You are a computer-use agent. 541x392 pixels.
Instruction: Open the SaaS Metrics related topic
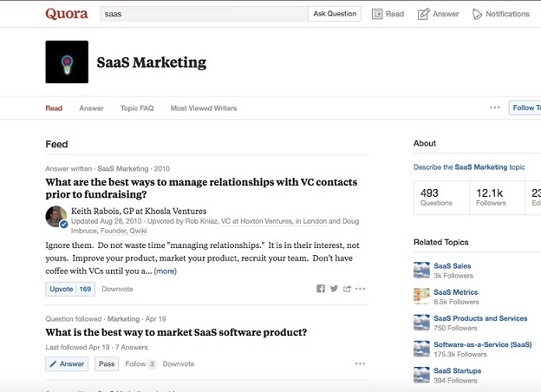[456, 292]
